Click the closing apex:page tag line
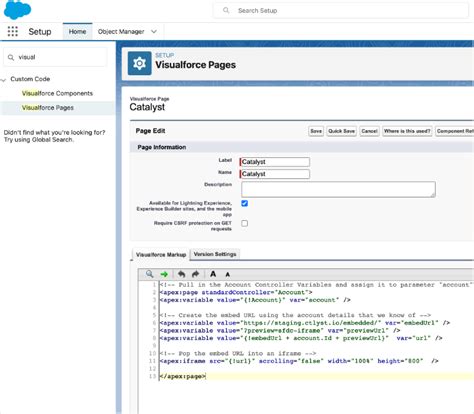The width and height of the screenshot is (474, 414). point(183,376)
